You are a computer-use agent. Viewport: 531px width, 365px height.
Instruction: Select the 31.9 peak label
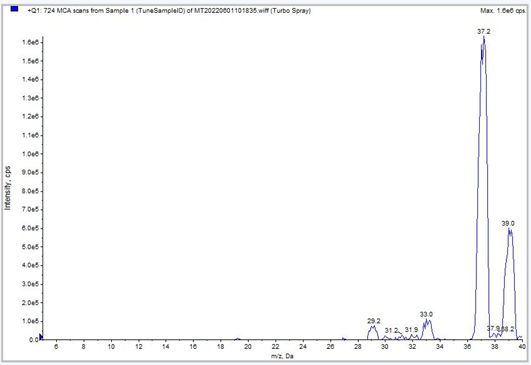click(411, 330)
